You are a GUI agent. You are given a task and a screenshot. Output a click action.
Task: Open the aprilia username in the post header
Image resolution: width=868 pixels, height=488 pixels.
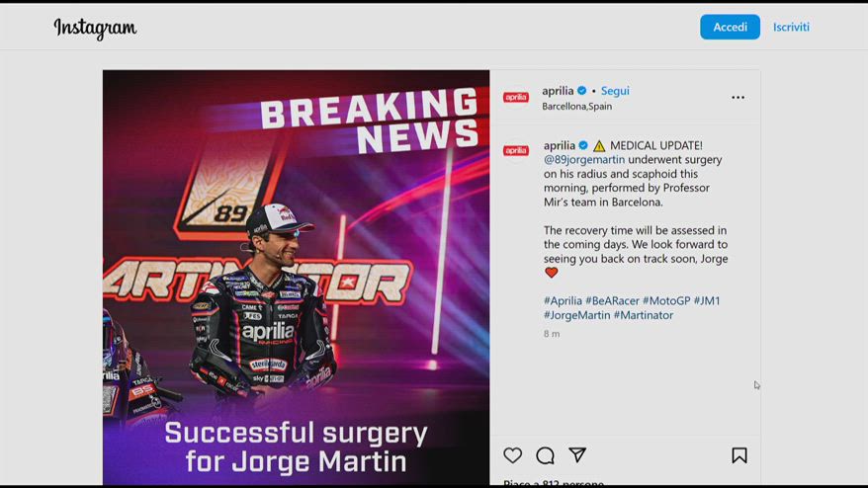[558, 91]
